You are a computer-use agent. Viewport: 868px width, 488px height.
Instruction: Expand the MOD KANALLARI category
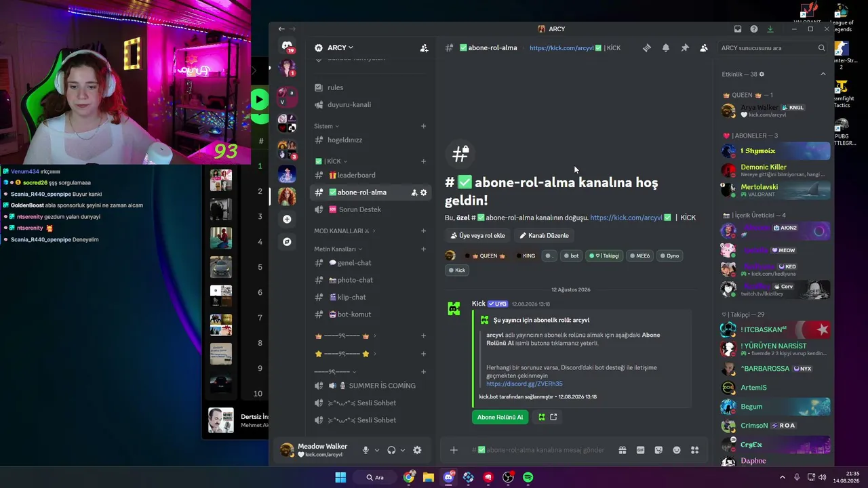tap(344, 231)
